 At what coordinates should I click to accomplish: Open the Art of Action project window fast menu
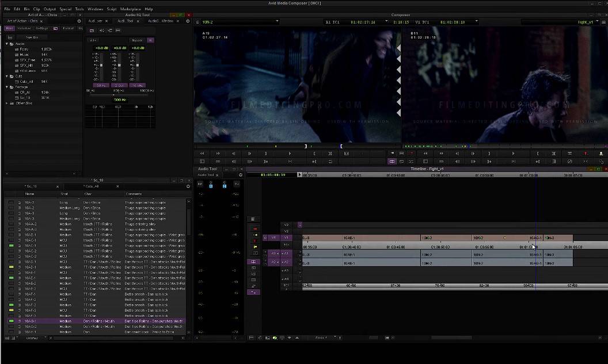tap(79, 21)
